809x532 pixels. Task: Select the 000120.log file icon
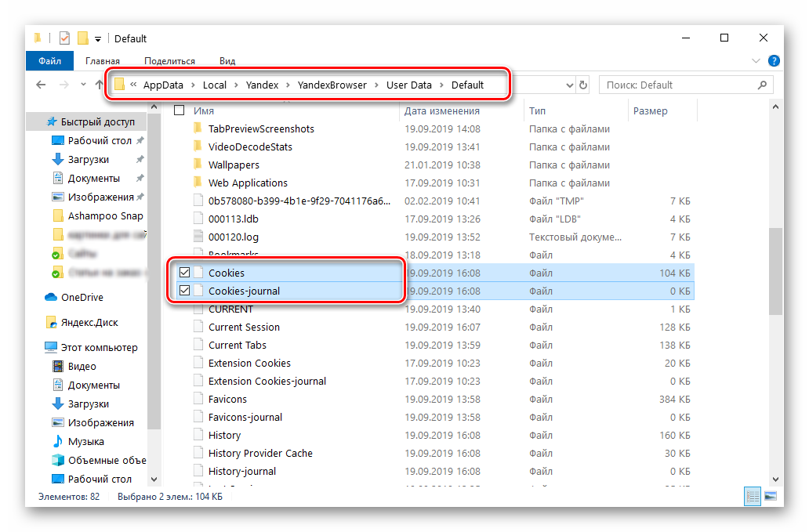pos(198,237)
